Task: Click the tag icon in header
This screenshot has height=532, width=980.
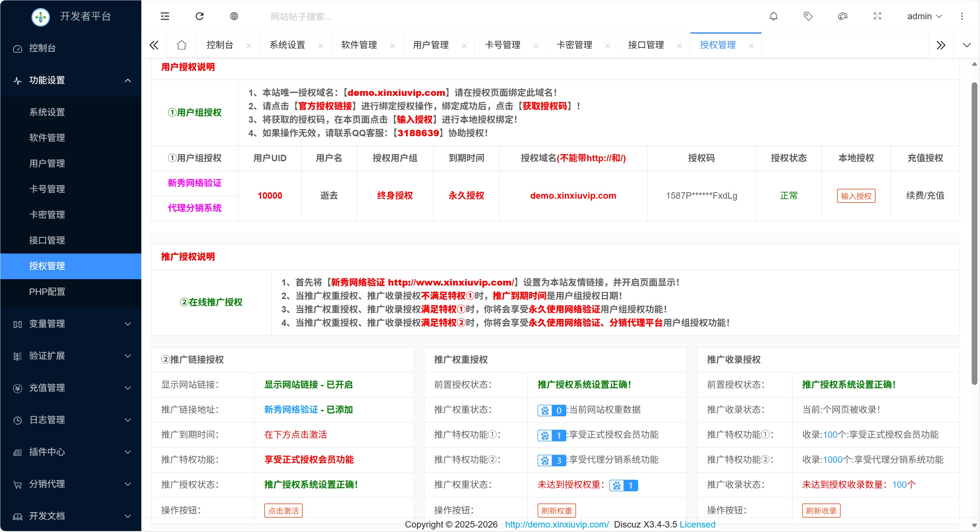Action: pyautogui.click(x=808, y=16)
